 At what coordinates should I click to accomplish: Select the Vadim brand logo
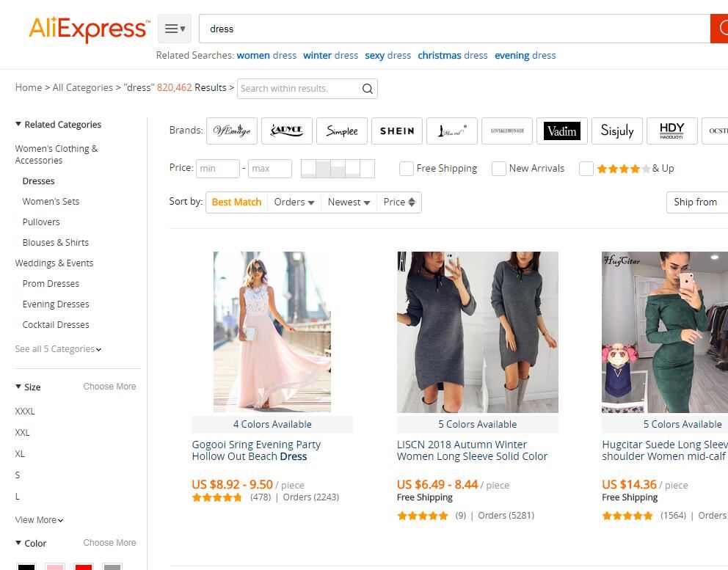pos(562,131)
